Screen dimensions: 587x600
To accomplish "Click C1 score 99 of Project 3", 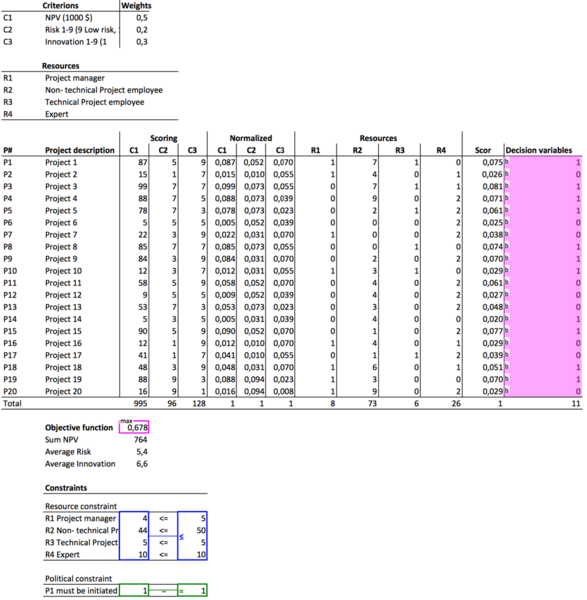I will click(x=143, y=186).
